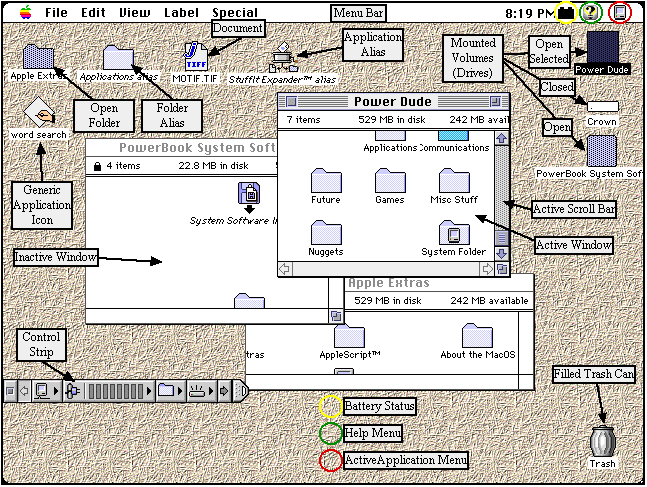This screenshot has height=487, width=647.
Task: Select the Misc Stuff folder in Power Dude
Action: click(454, 180)
